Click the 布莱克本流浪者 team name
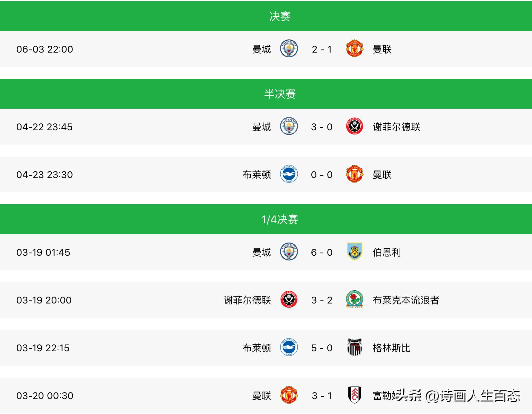The height and width of the screenshot is (414, 532). click(406, 300)
